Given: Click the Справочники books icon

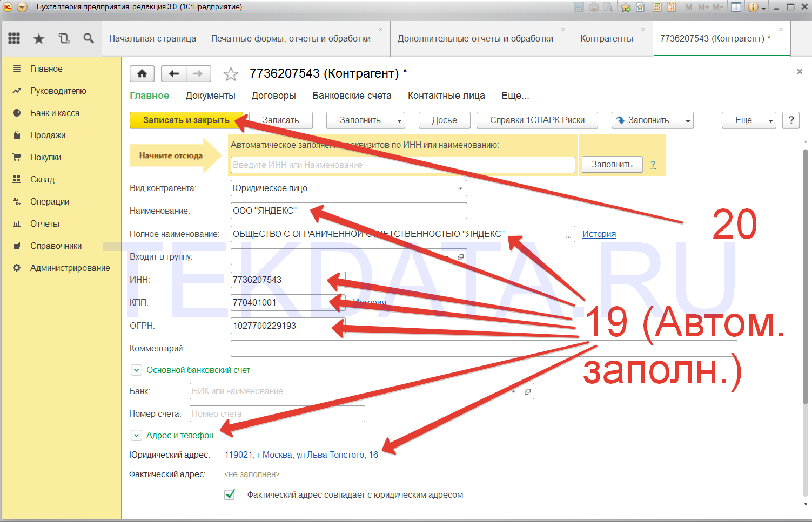Looking at the screenshot, I should (17, 246).
